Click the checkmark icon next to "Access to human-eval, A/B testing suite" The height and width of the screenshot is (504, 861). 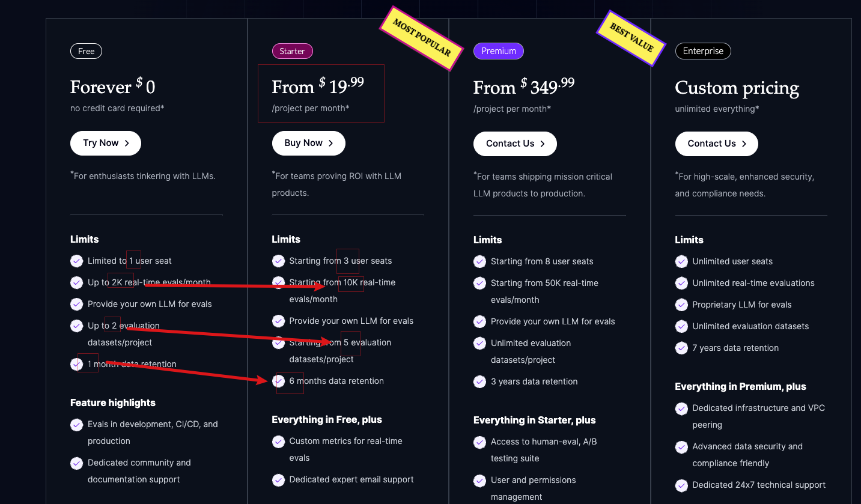[479, 442]
